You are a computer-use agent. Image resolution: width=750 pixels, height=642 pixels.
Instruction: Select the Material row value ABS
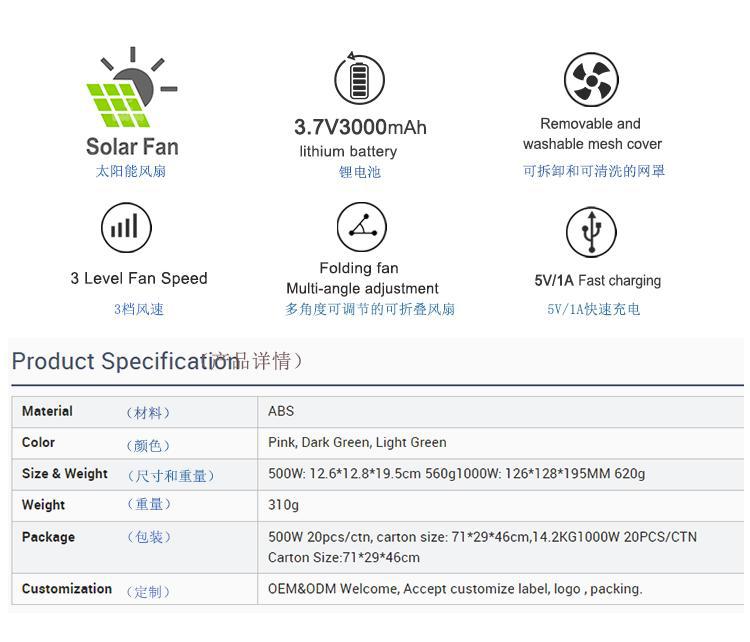point(281,411)
